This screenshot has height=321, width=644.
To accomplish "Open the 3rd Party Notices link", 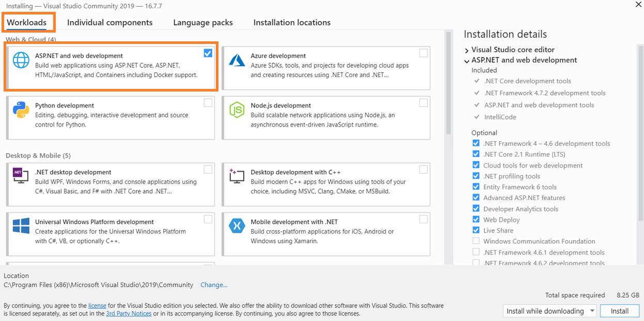I will coord(129,313).
